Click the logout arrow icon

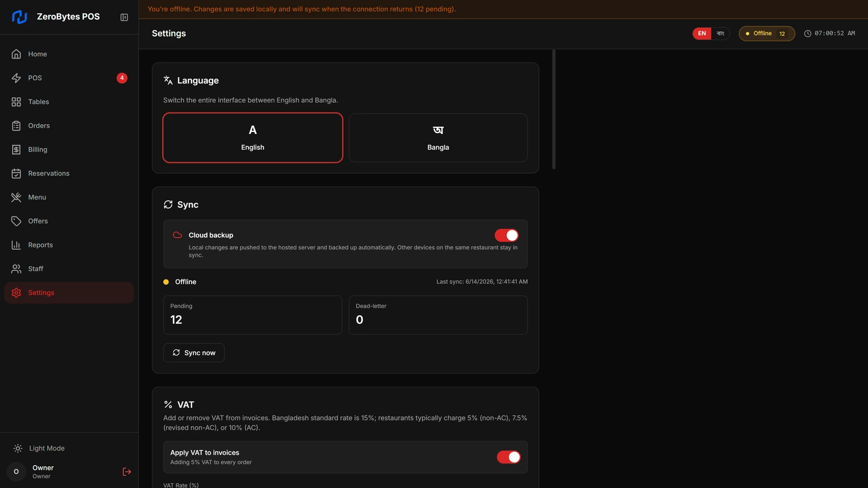click(x=127, y=472)
